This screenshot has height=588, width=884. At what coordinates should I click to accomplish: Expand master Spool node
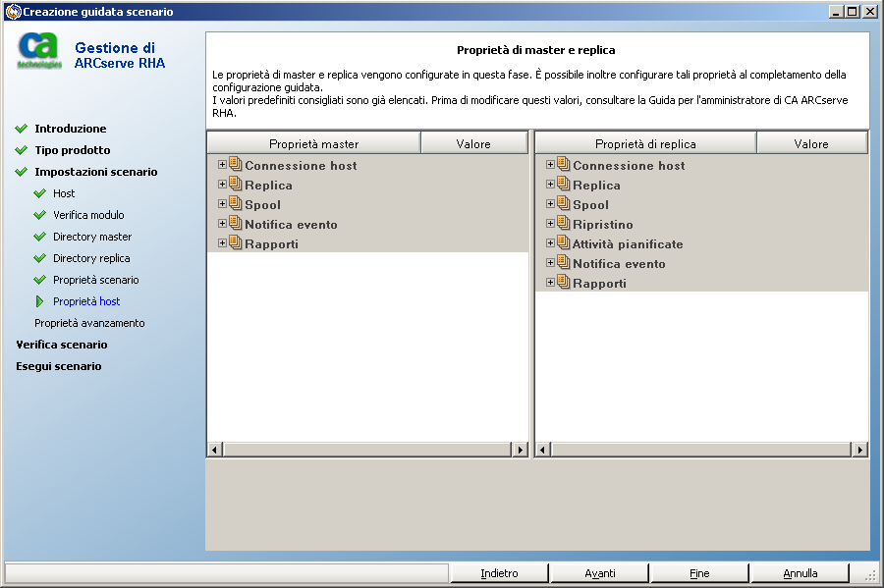pyautogui.click(x=222, y=204)
